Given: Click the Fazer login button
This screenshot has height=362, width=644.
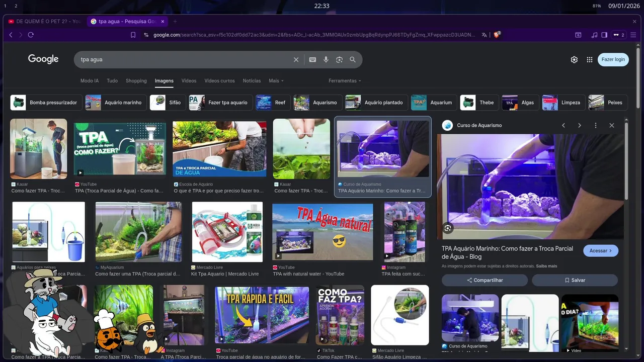Looking at the screenshot, I should pyautogui.click(x=613, y=59).
